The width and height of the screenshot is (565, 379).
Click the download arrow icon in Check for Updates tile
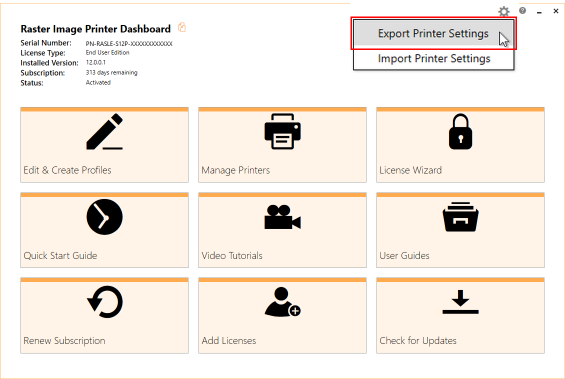[461, 302]
